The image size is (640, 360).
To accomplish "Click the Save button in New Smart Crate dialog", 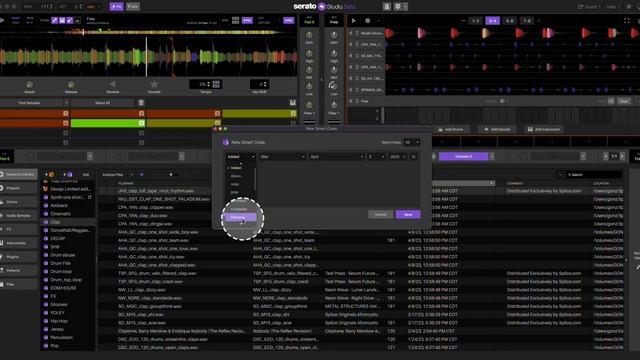I will click(x=408, y=214).
